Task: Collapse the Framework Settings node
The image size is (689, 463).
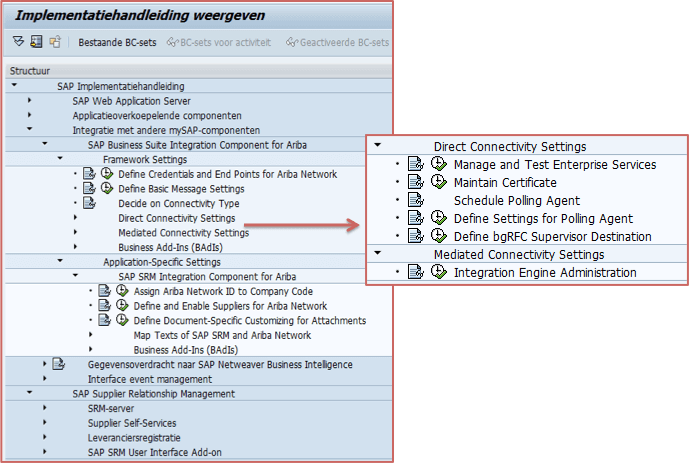Action: [x=60, y=158]
